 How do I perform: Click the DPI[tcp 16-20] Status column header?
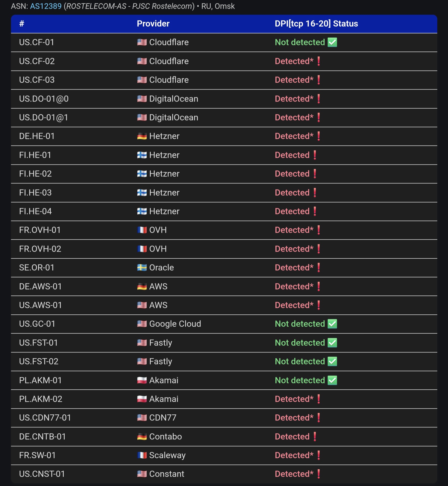[x=316, y=24]
